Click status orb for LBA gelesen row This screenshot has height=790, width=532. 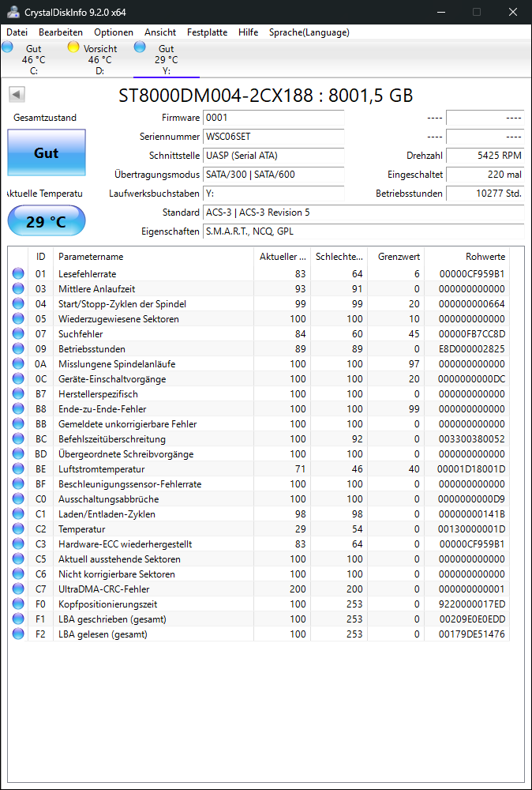[18, 634]
